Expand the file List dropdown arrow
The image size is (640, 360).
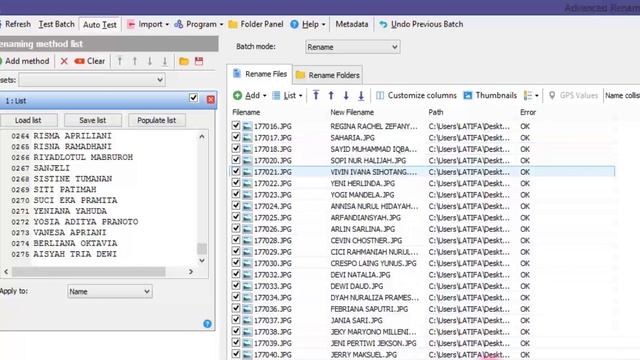[x=300, y=96]
